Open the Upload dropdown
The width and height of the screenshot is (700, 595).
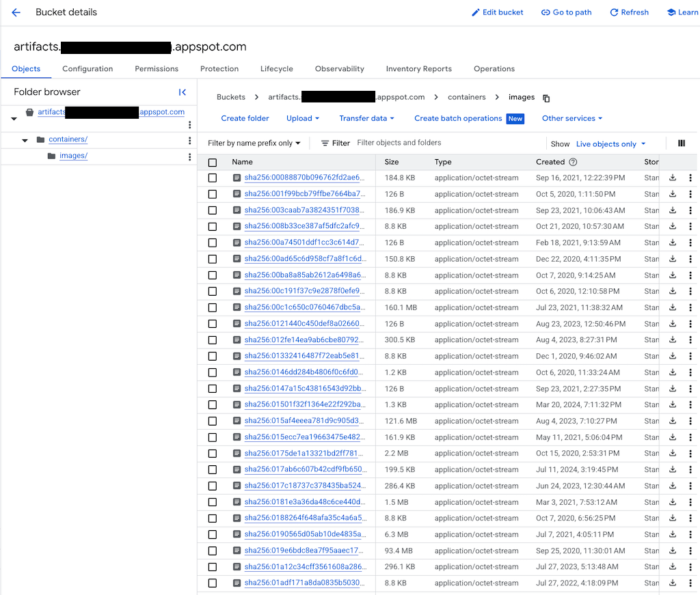pos(303,118)
